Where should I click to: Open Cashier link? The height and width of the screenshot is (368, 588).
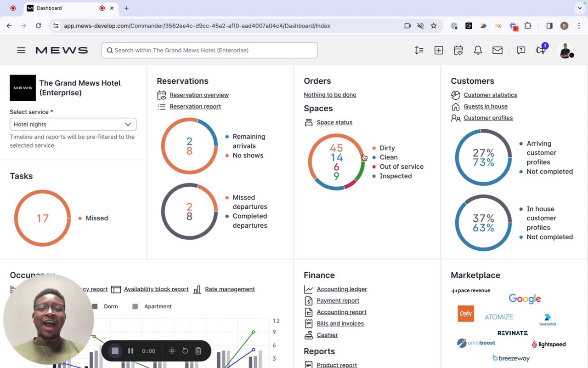click(x=327, y=335)
